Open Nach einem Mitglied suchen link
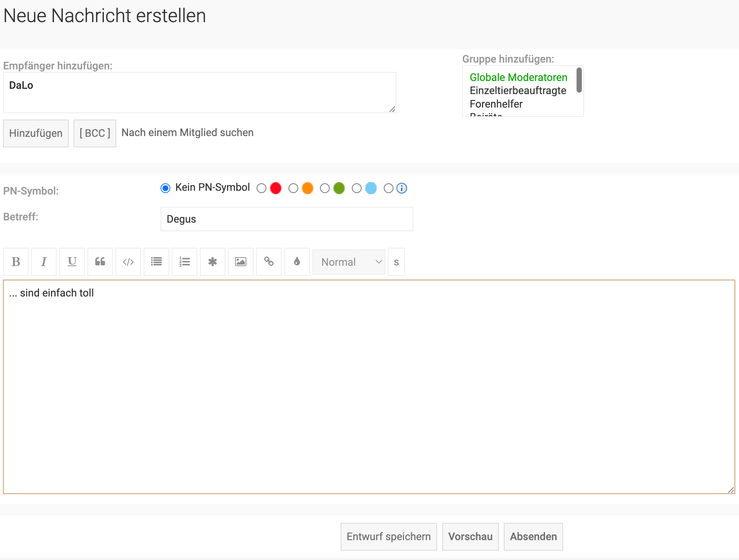This screenshot has height=560, width=739. [x=187, y=133]
